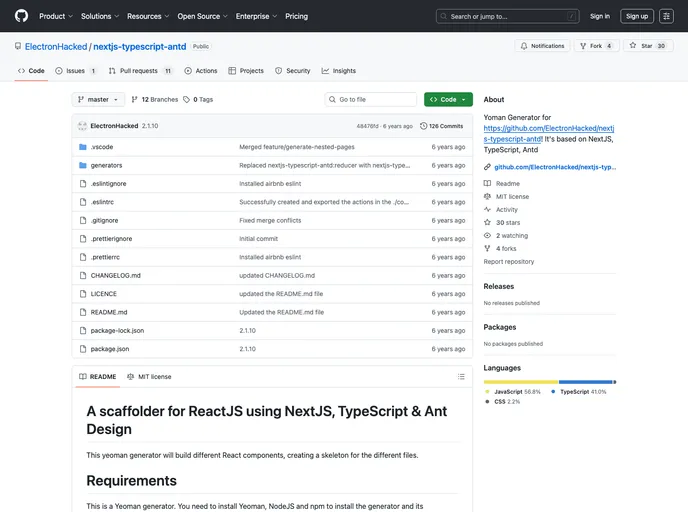The image size is (688, 512).
Task: Click the blue TypeScript language bar segment
Action: 586,382
